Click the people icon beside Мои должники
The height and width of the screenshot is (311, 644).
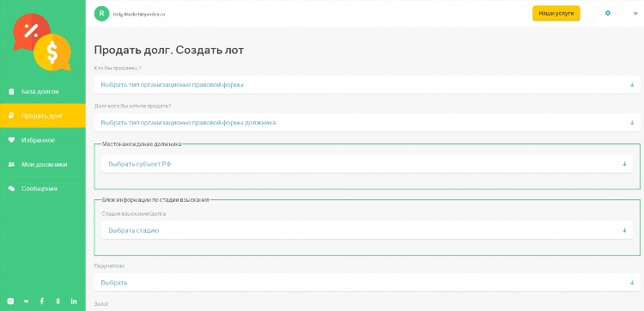11,164
